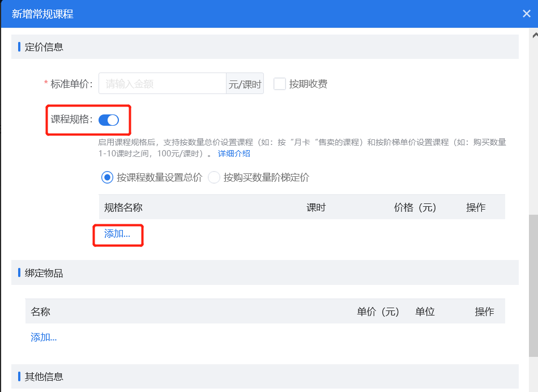This screenshot has height=392, width=538.
Task: Open the 详细介绍 link
Action: (x=233, y=153)
